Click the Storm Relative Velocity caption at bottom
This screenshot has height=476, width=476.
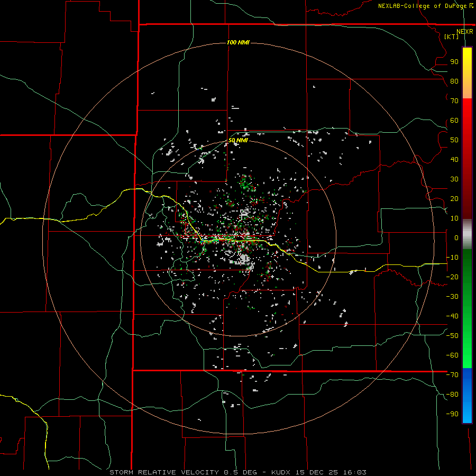238,472
